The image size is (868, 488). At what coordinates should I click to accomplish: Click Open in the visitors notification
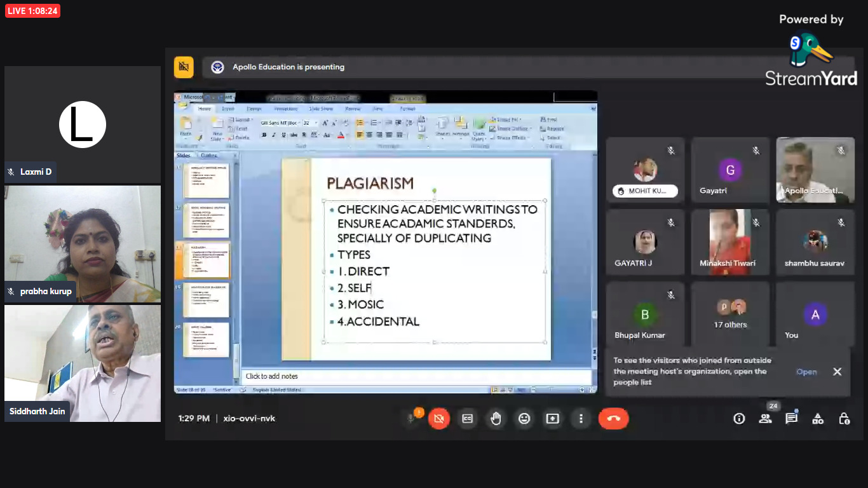click(x=806, y=372)
